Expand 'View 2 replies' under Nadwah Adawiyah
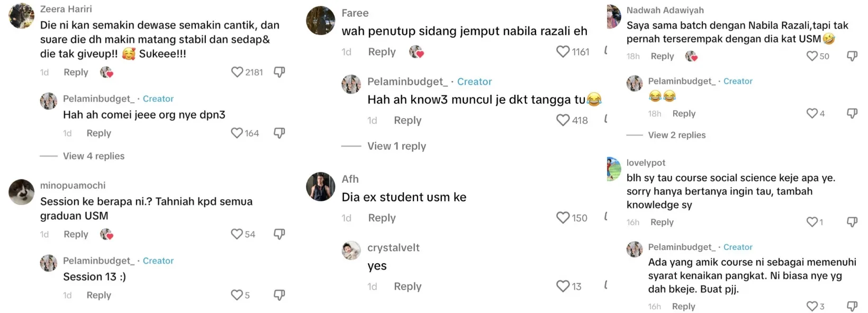Viewport: 868px width, 313px height. click(x=676, y=135)
